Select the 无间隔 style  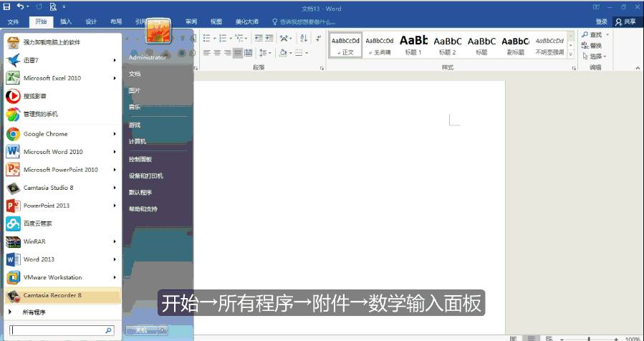380,45
